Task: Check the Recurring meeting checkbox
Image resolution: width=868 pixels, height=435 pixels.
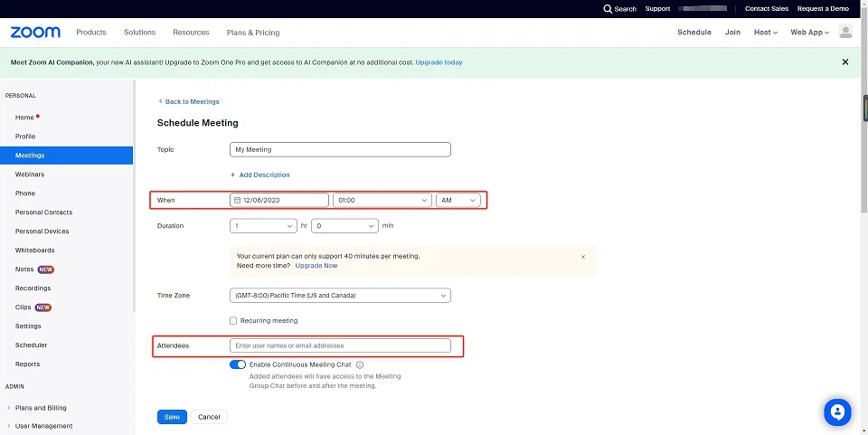Action: (x=233, y=321)
